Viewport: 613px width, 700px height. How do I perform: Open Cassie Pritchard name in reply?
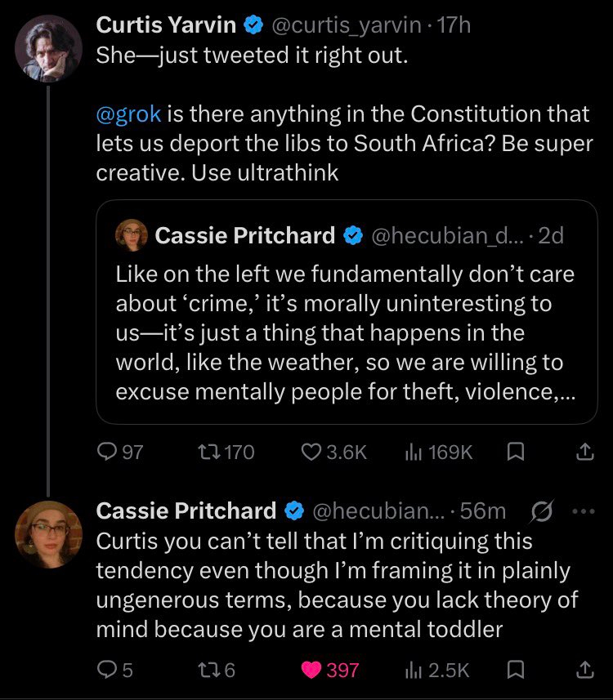(186, 511)
